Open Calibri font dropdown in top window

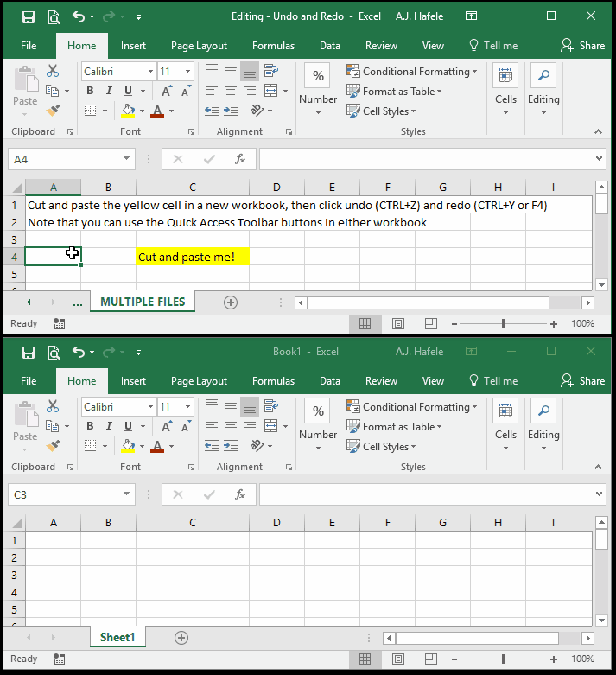150,72
